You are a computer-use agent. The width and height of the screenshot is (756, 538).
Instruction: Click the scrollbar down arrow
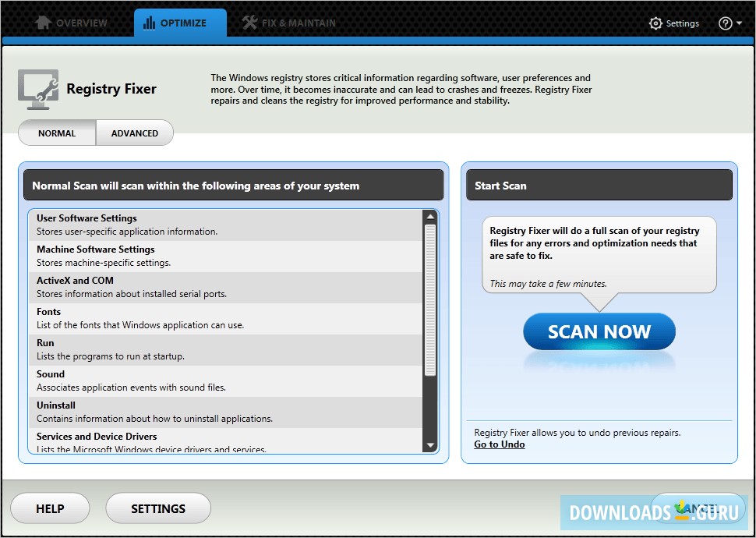click(x=430, y=445)
